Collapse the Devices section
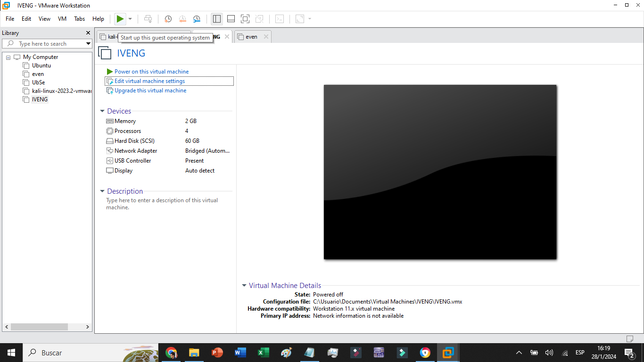 (x=102, y=111)
